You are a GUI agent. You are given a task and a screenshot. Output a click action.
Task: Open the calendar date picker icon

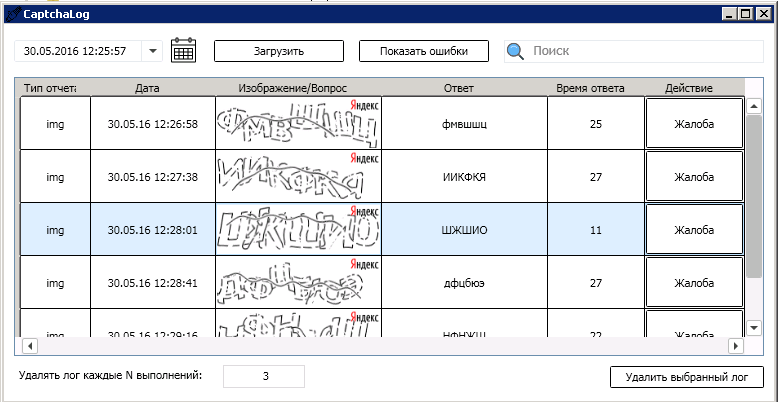[x=184, y=51]
